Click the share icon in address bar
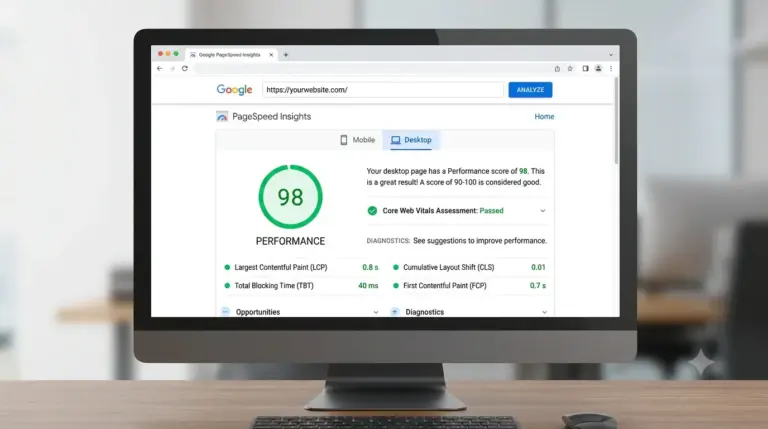The image size is (768, 429). pos(557,69)
